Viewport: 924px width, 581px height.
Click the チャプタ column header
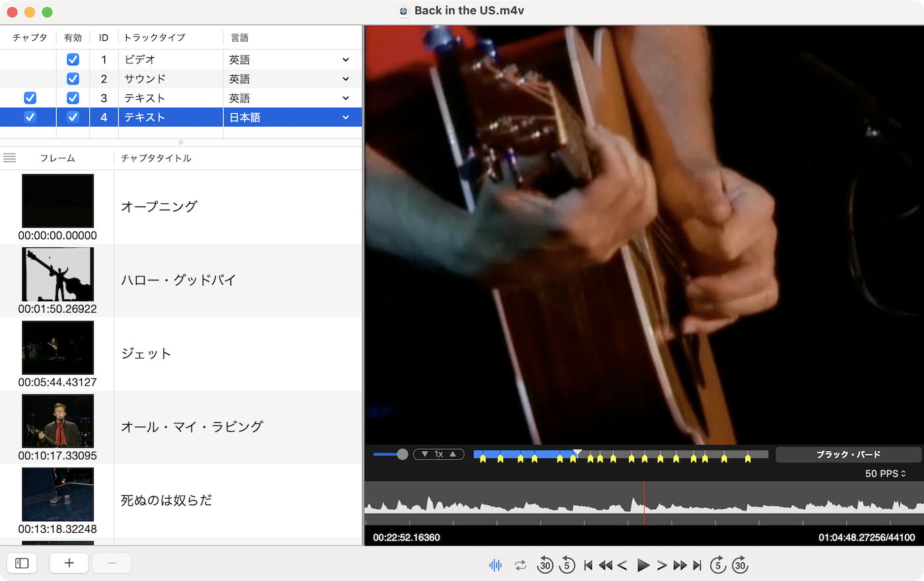[30, 38]
